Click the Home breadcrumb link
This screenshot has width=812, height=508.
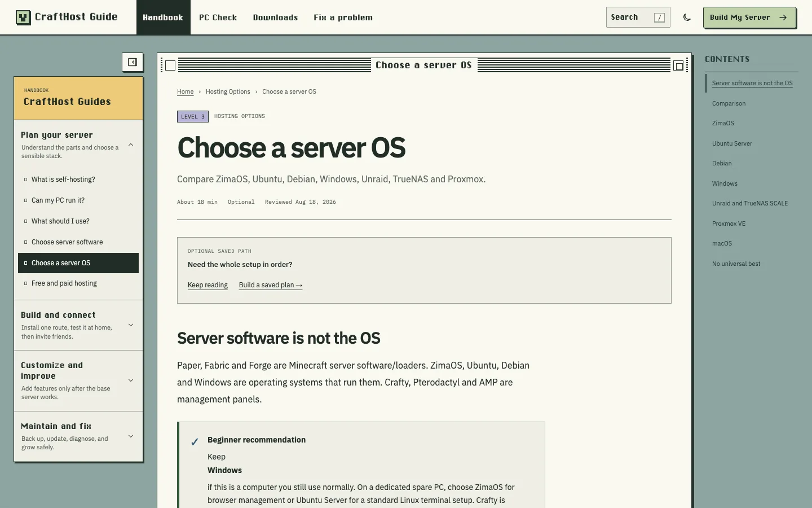click(x=185, y=92)
